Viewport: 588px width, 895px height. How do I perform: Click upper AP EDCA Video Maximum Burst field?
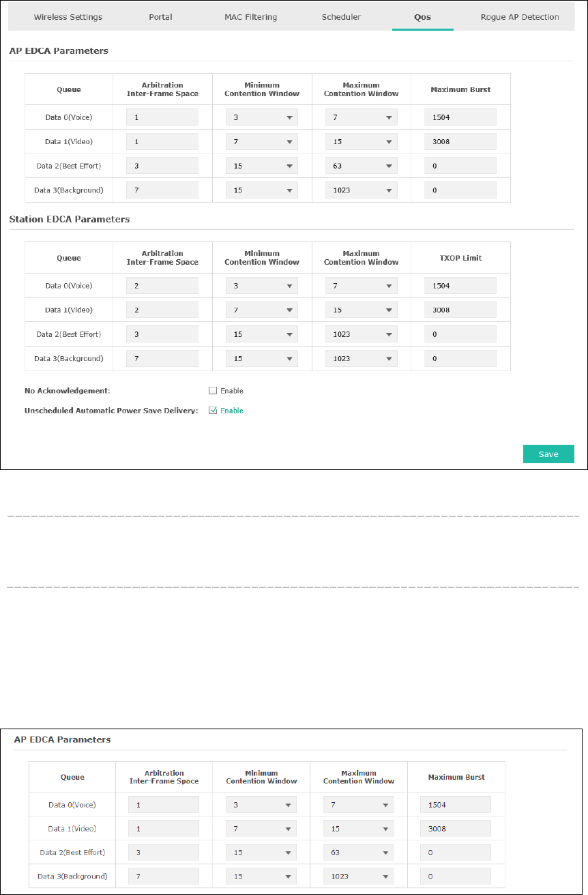click(x=460, y=141)
